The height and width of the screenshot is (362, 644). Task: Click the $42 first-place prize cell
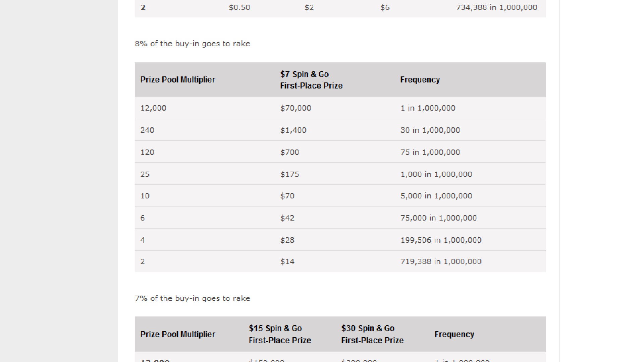pyautogui.click(x=287, y=218)
